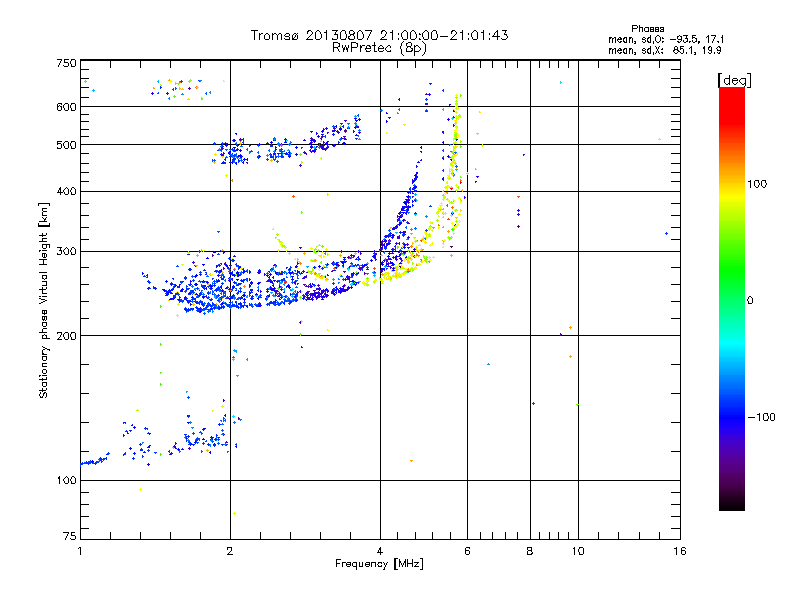The width and height of the screenshot is (800, 600).
Task: Click the '100' colorbar tick label
Action: (x=757, y=184)
